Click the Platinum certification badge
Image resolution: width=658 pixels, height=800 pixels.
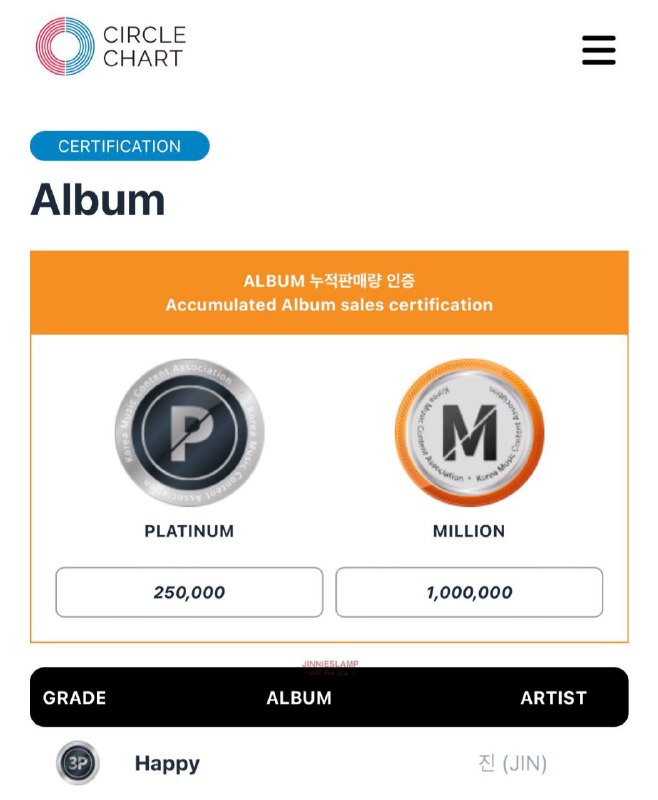tap(189, 433)
